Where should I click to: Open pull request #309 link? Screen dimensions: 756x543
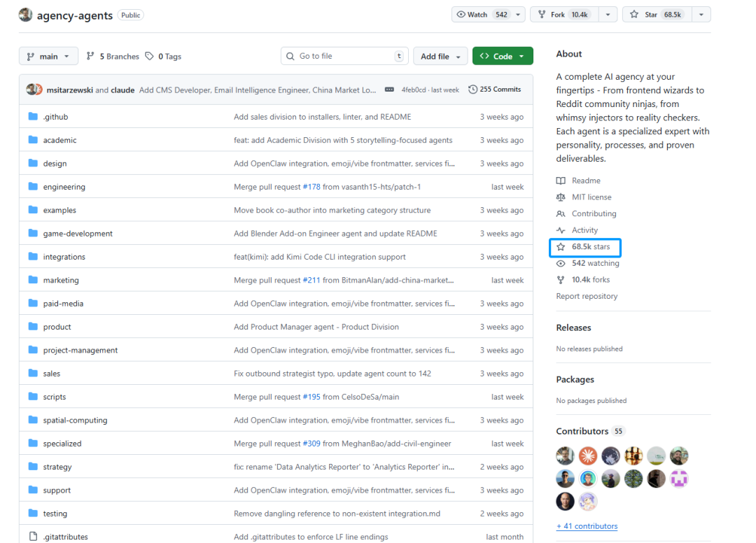tap(311, 444)
